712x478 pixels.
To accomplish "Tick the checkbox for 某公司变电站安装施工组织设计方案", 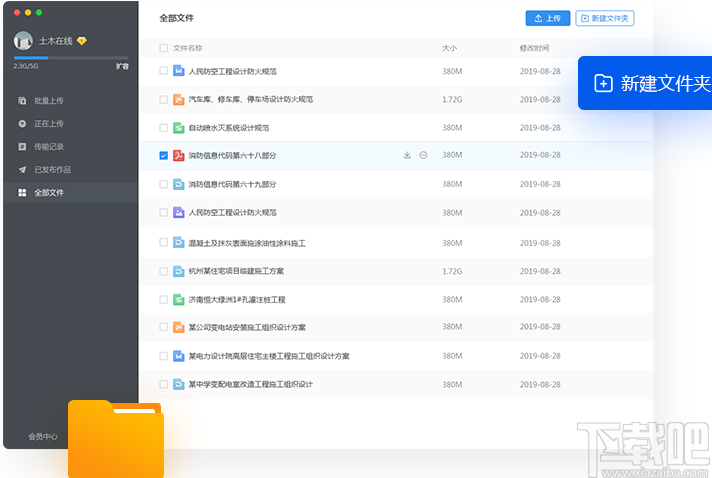I will point(163,327).
